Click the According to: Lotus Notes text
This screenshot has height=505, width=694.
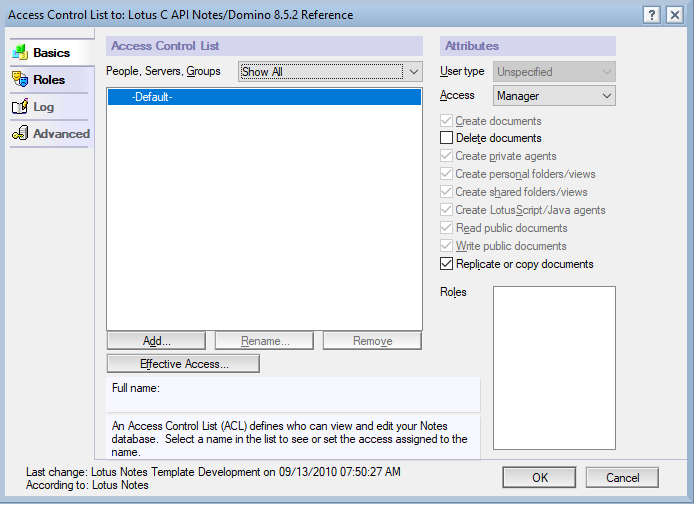[x=87, y=485]
